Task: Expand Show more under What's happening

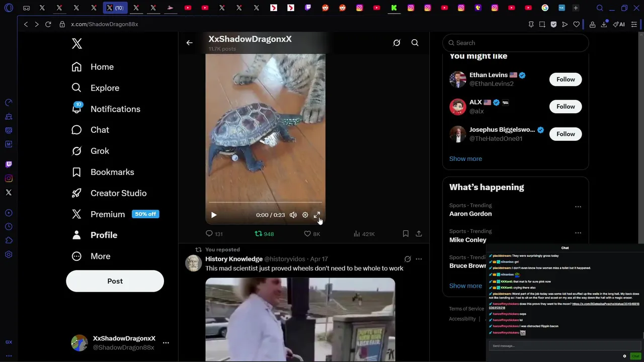Action: coord(465,286)
